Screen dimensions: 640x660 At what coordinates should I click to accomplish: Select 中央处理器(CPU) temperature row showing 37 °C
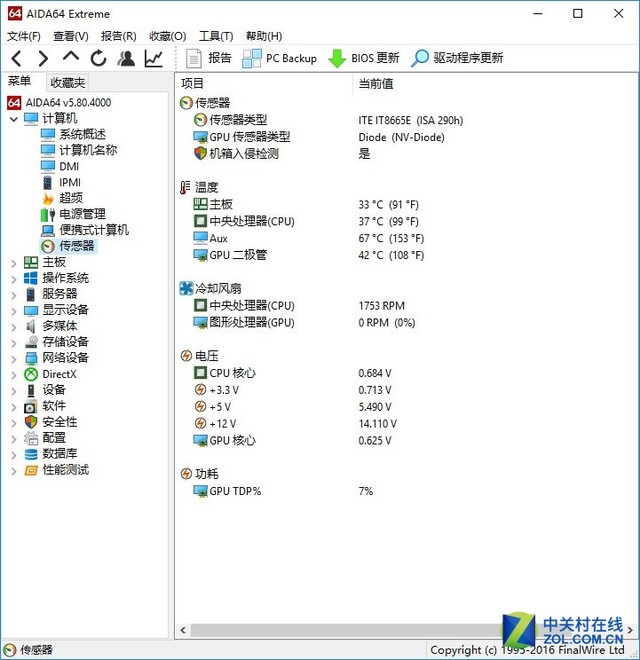tap(306, 221)
